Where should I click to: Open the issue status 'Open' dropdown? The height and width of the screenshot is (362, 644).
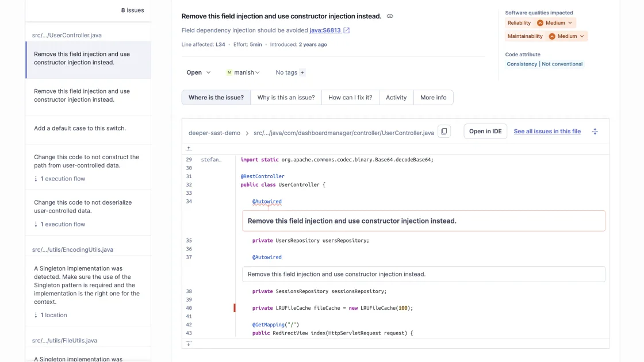(198, 73)
